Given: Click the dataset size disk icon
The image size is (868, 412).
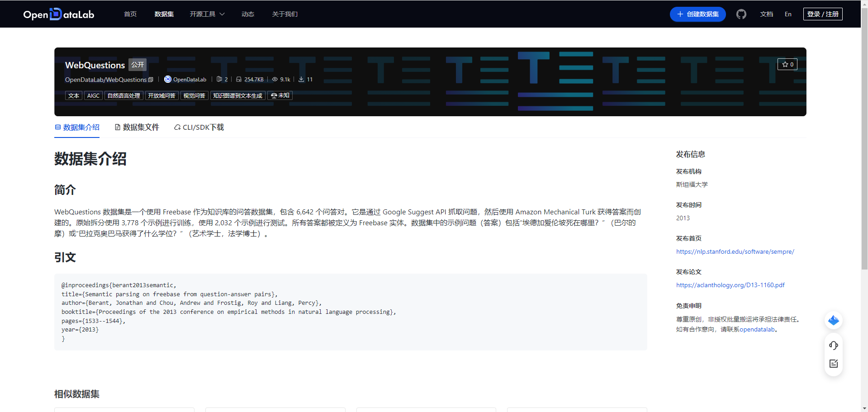Looking at the screenshot, I should (239, 79).
